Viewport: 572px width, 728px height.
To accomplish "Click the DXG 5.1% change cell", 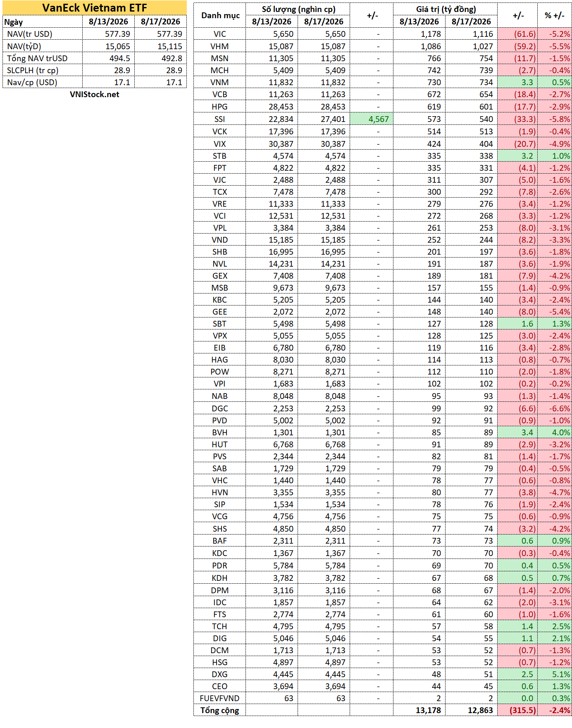I will click(555, 674).
